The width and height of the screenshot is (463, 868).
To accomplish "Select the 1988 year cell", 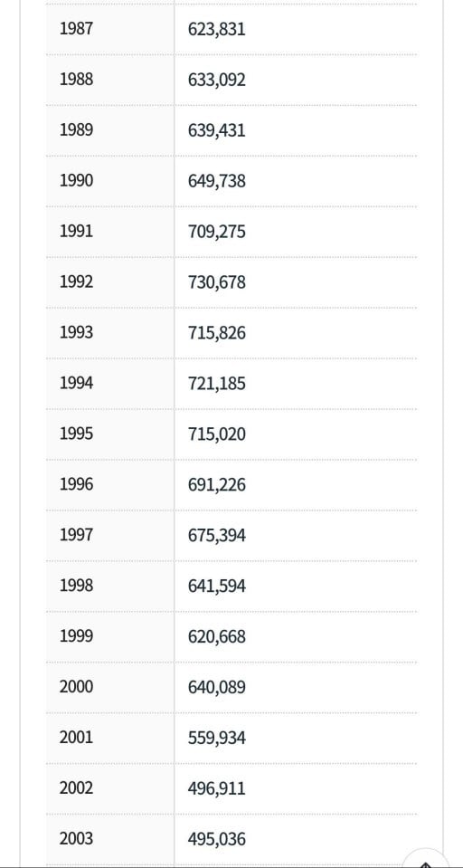I will [x=110, y=80].
